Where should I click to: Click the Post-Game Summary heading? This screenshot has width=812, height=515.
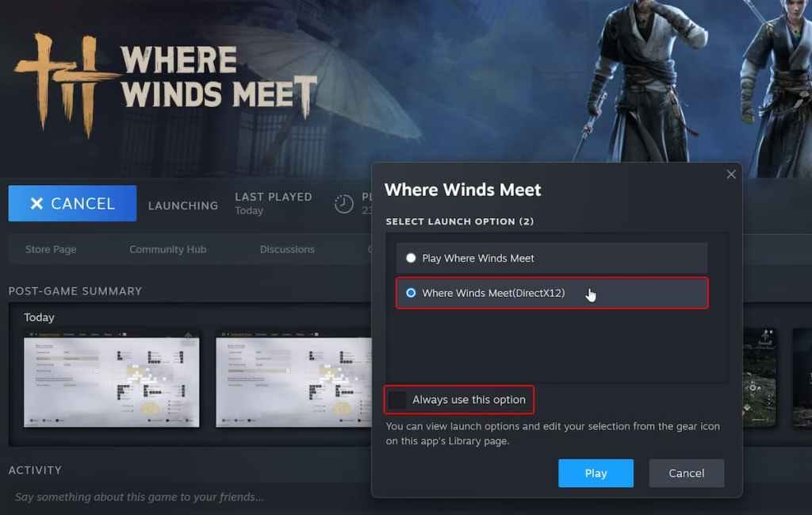(x=75, y=291)
